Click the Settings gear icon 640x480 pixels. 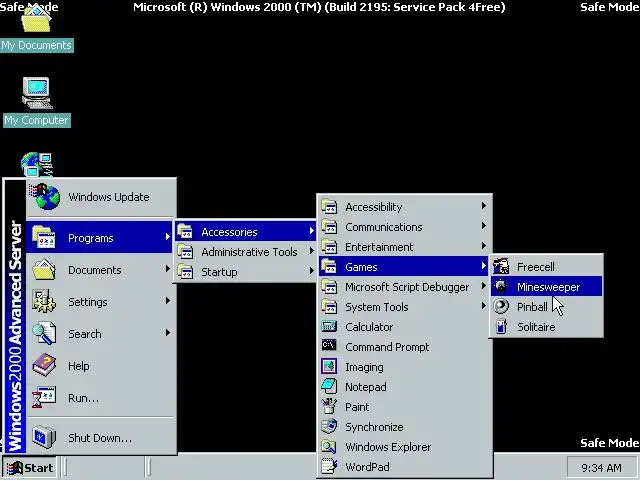[44, 301]
